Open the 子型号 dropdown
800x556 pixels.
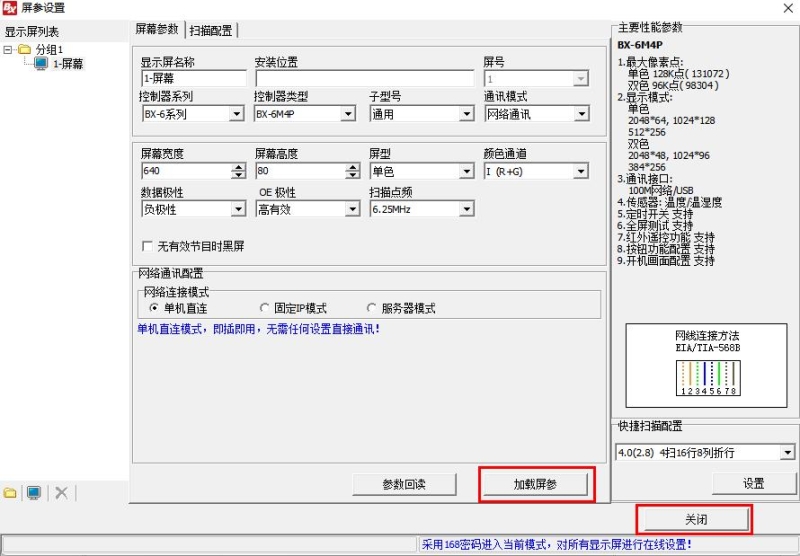pos(466,114)
